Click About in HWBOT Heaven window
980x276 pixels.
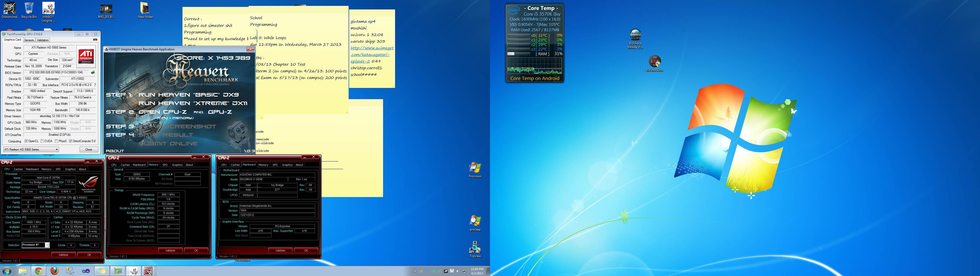click(x=115, y=151)
